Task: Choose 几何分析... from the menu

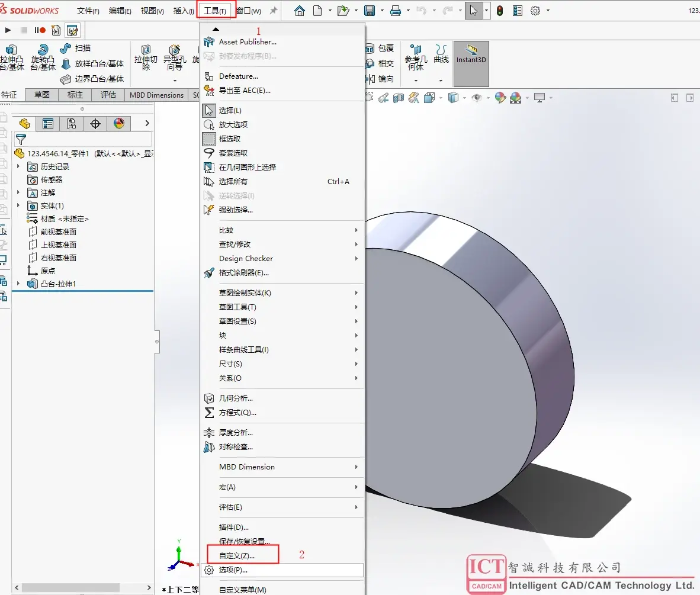Action: coord(282,398)
